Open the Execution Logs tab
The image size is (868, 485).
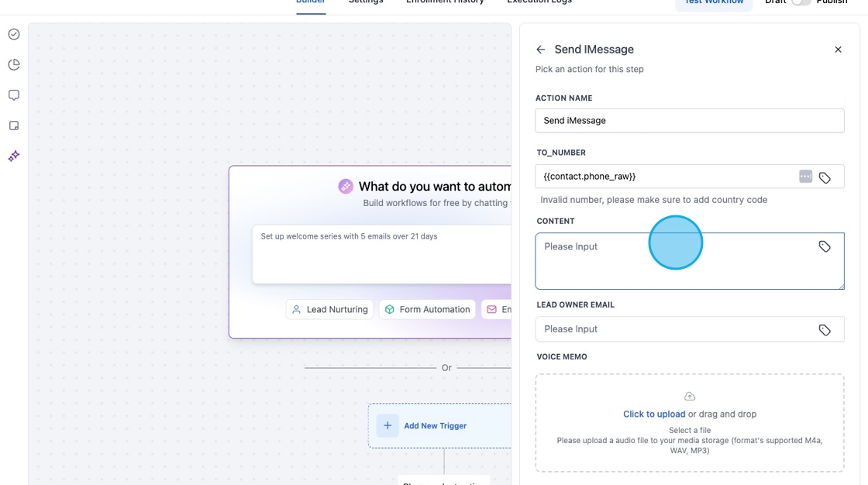[539, 2]
